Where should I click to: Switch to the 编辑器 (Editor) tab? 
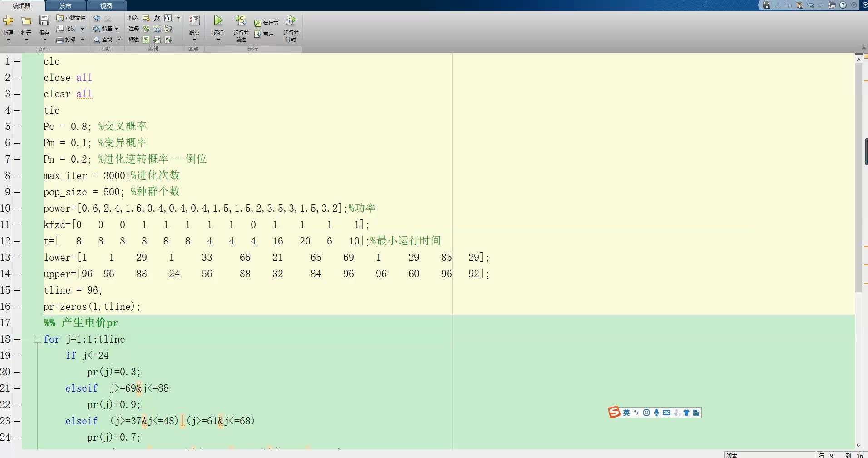click(x=22, y=6)
